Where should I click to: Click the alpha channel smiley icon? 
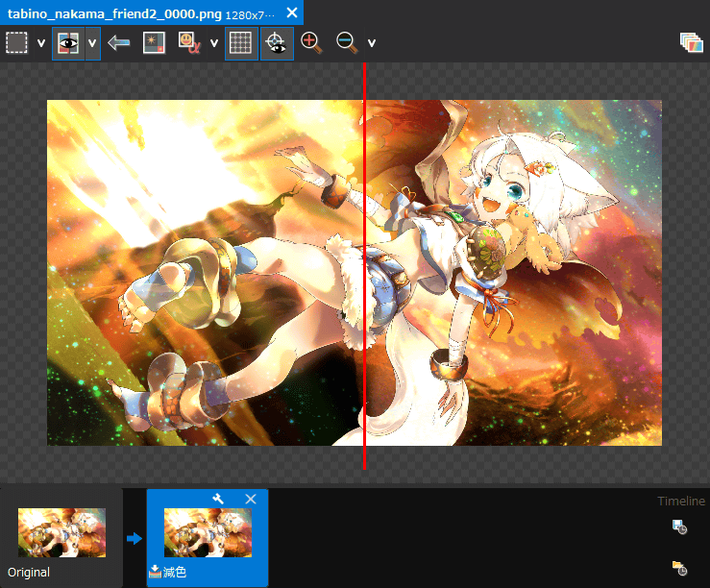[x=189, y=43]
